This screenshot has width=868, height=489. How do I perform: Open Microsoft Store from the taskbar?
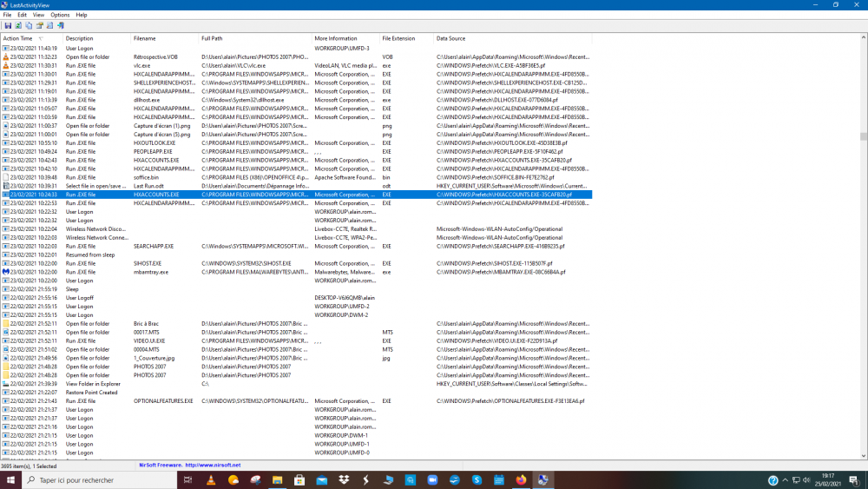coord(299,480)
